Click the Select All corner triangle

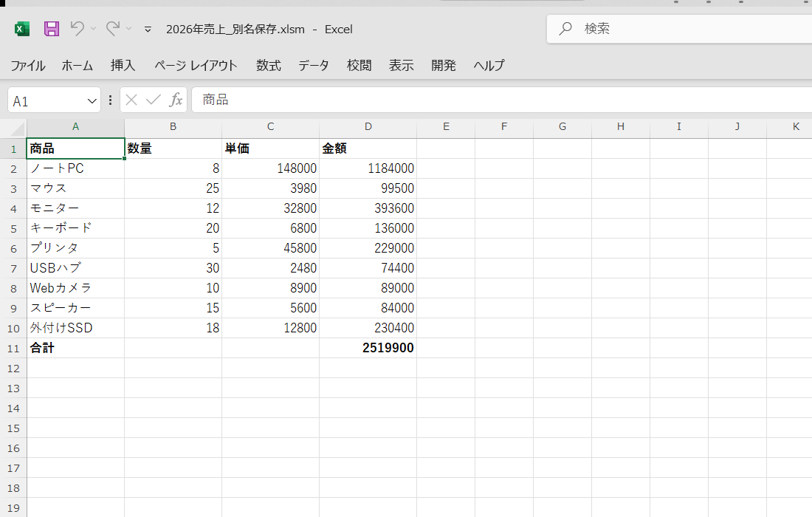point(17,129)
